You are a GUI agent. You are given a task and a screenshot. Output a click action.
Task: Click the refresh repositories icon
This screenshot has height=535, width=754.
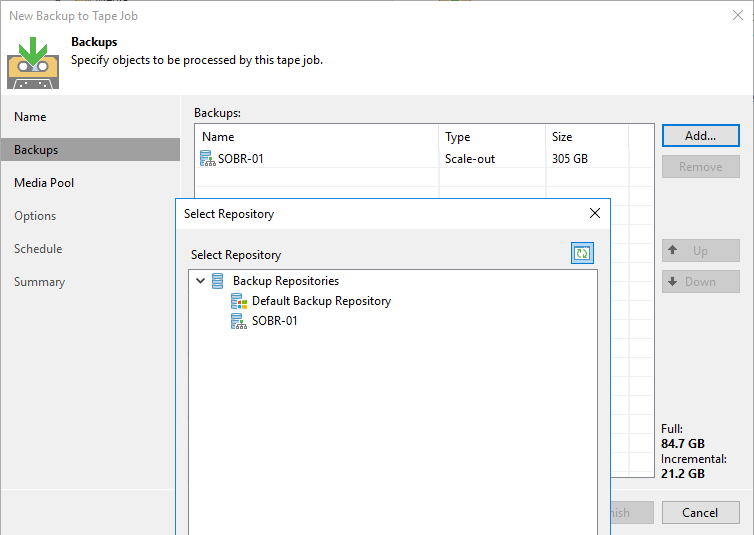point(582,253)
